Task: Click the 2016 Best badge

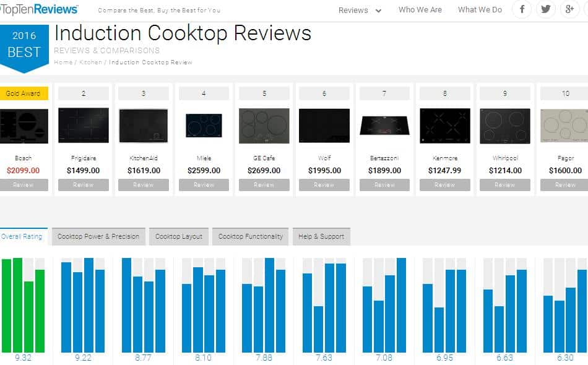Action: (24, 48)
